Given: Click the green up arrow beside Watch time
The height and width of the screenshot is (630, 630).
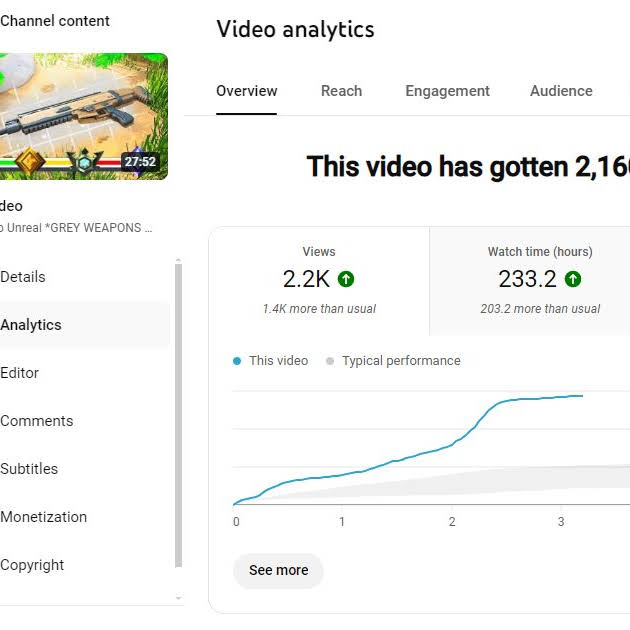Looking at the screenshot, I should pos(573,280).
